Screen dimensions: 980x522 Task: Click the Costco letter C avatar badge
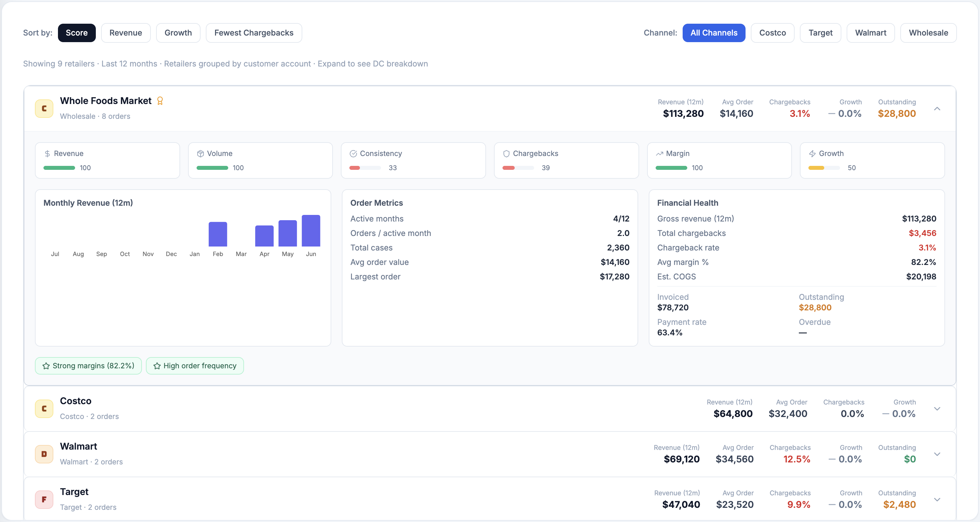click(44, 409)
